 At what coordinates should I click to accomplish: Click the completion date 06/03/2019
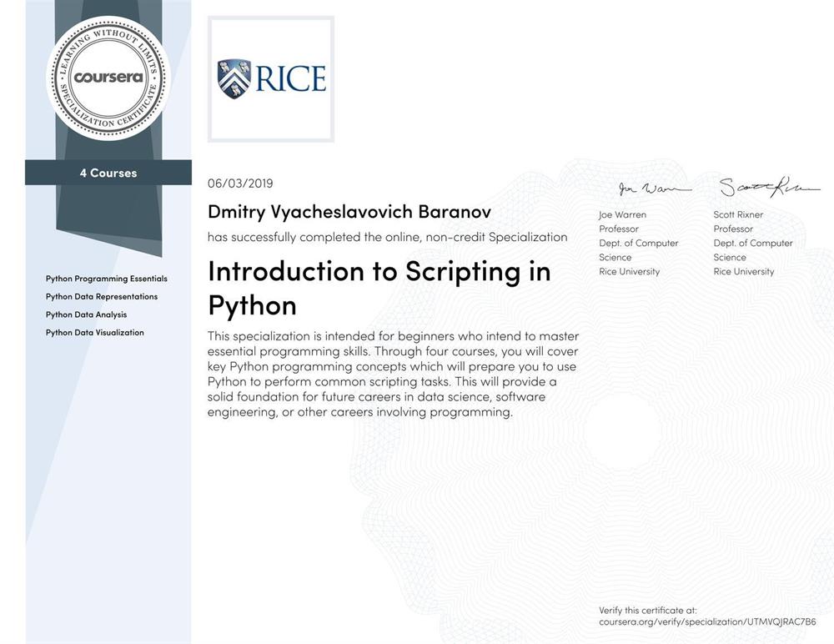240,184
